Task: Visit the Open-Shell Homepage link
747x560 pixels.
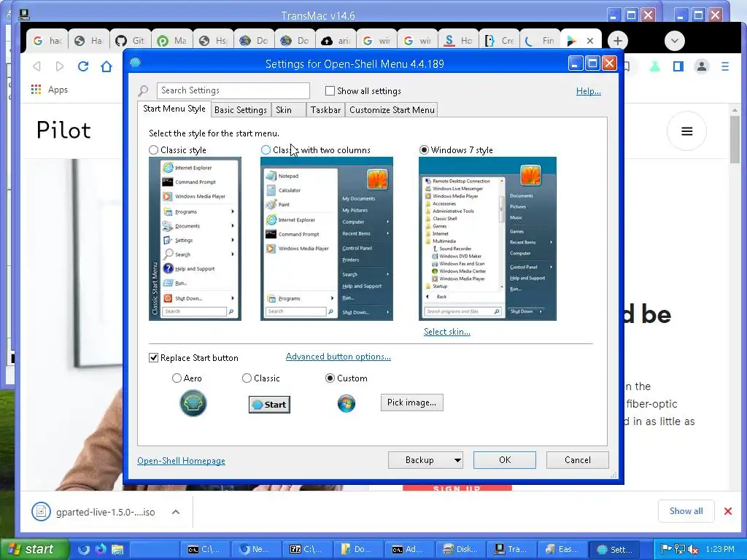Action: pos(181,461)
